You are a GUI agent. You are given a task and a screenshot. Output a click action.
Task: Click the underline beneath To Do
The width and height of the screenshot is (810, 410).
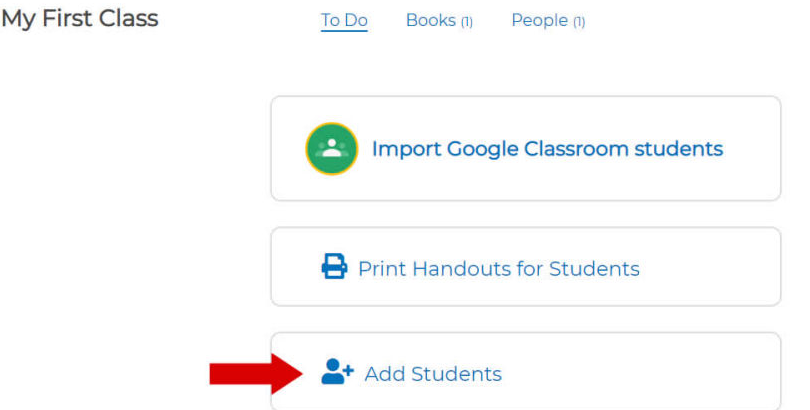pos(344,32)
